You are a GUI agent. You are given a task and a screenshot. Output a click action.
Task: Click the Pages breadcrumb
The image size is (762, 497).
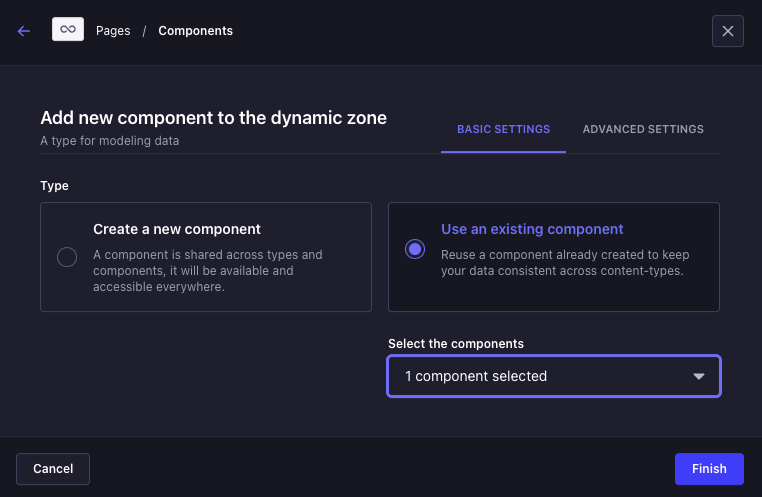pyautogui.click(x=113, y=31)
